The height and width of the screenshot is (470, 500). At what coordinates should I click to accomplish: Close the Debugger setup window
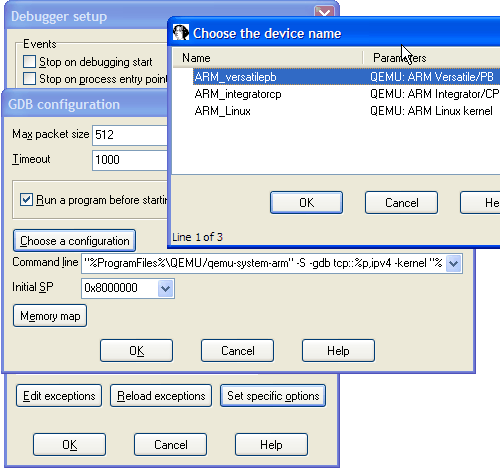pyautogui.click(x=324, y=12)
